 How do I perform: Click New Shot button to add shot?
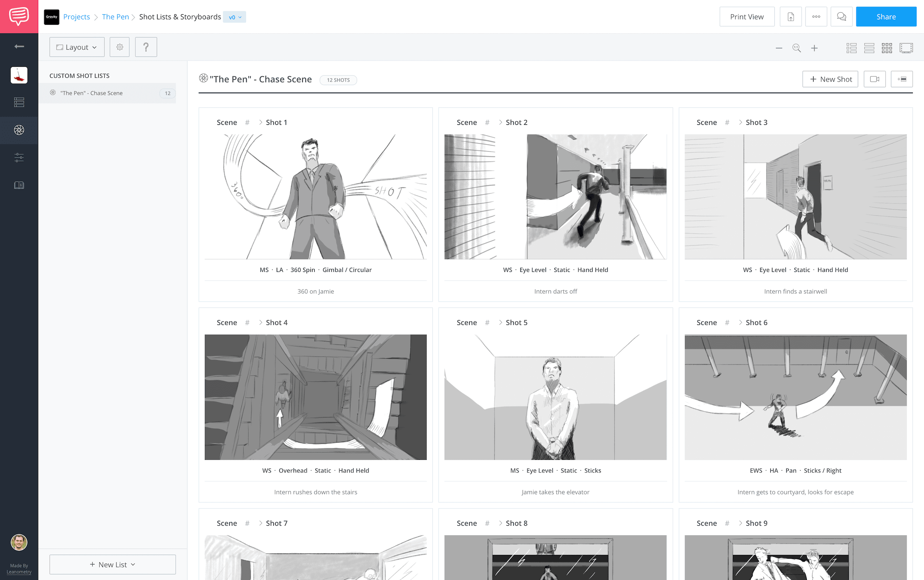830,79
